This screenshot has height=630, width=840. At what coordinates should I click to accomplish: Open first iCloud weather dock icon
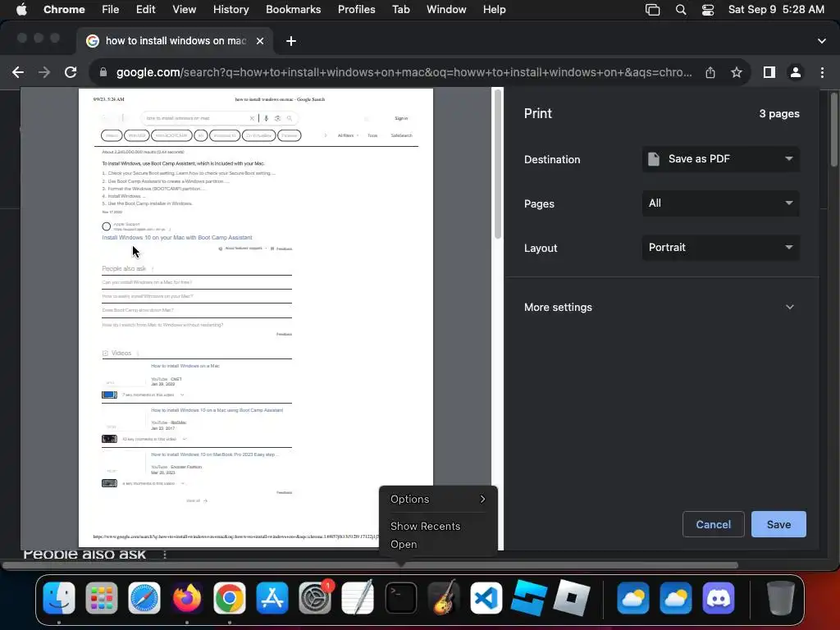pyautogui.click(x=633, y=598)
